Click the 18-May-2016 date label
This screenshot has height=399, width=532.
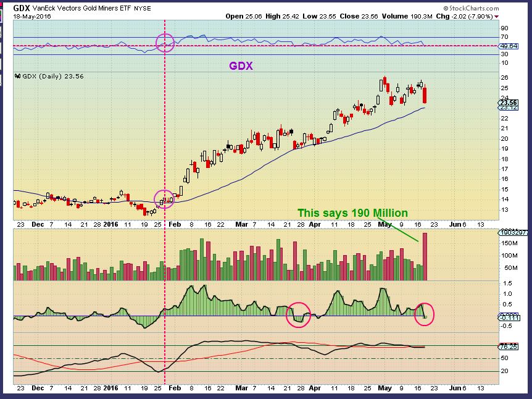click(x=32, y=16)
